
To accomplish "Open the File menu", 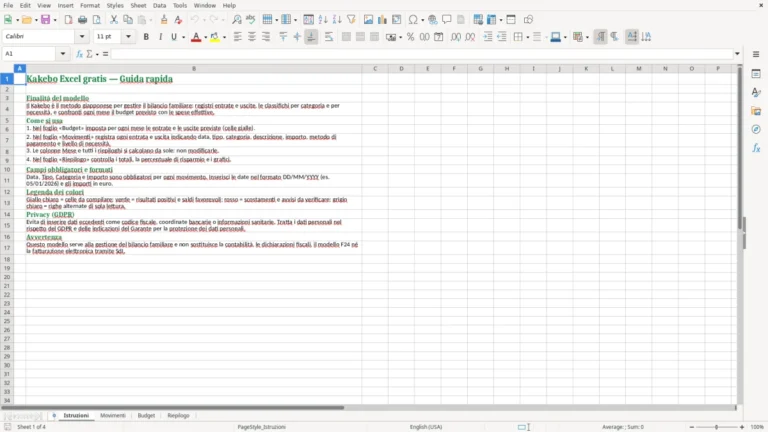I will [8, 5].
